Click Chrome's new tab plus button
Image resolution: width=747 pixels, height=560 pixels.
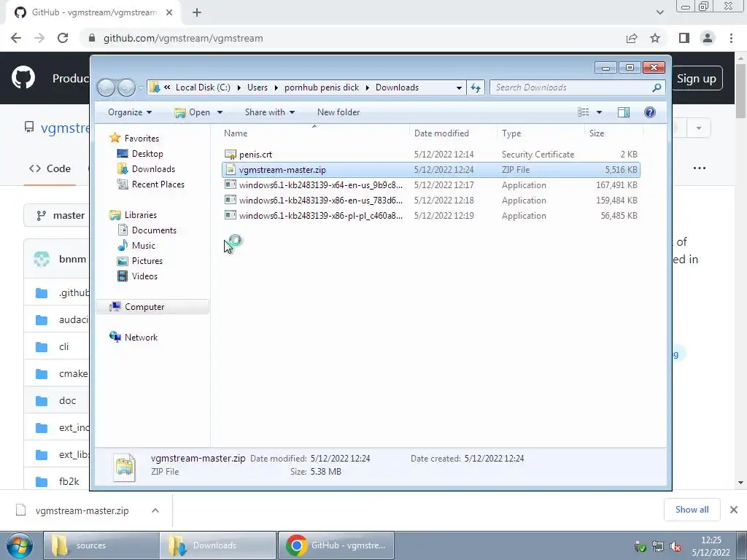(x=197, y=12)
